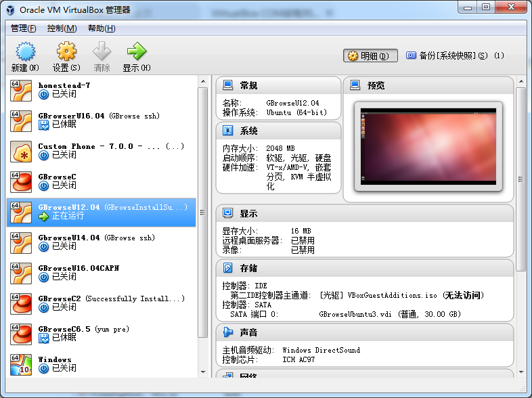Click the ICH AC97 controller value
532x398 pixels.
(x=298, y=359)
